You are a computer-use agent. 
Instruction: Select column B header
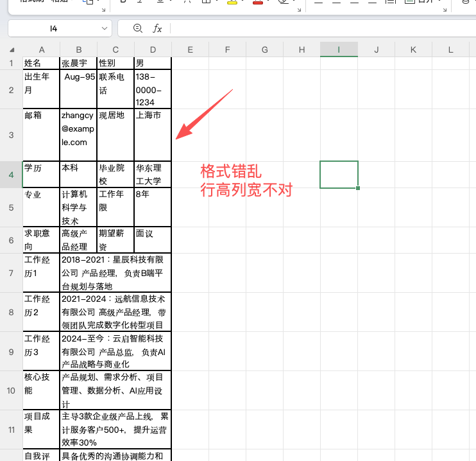[x=79, y=49]
